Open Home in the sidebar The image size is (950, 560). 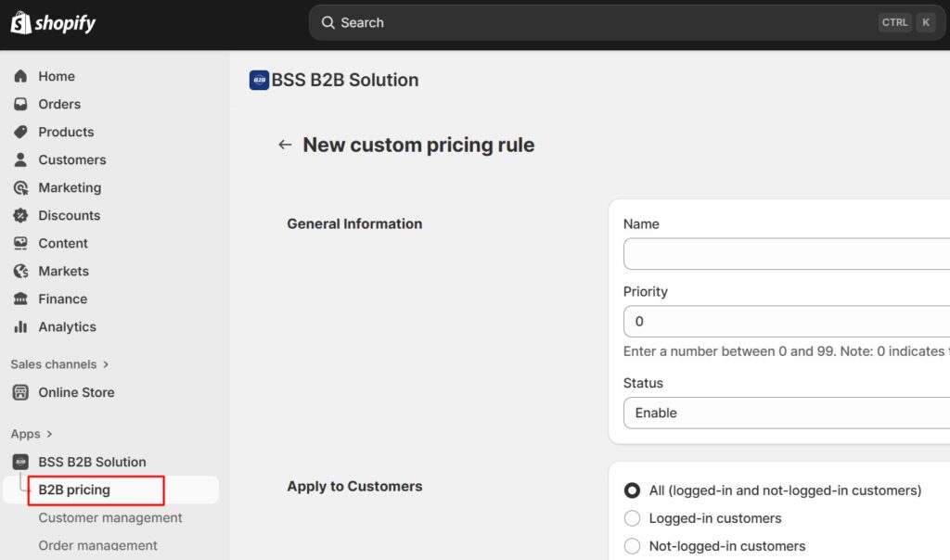[57, 76]
